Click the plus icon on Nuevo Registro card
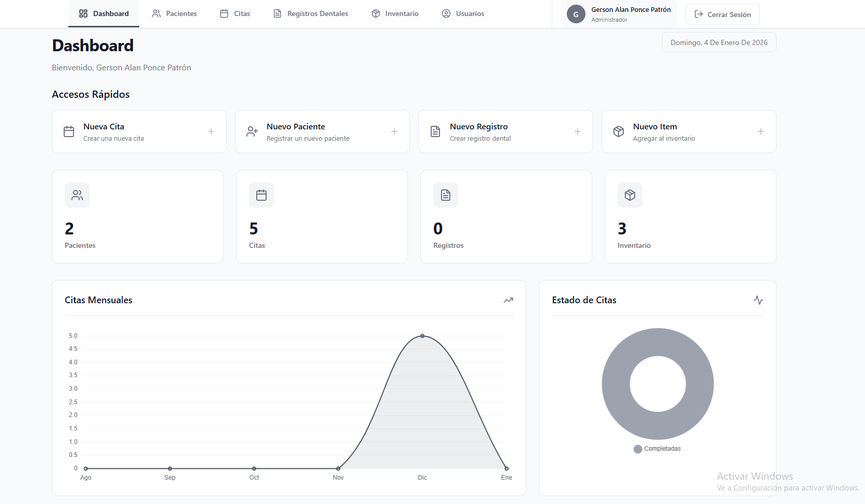This screenshot has width=865, height=504. click(578, 131)
